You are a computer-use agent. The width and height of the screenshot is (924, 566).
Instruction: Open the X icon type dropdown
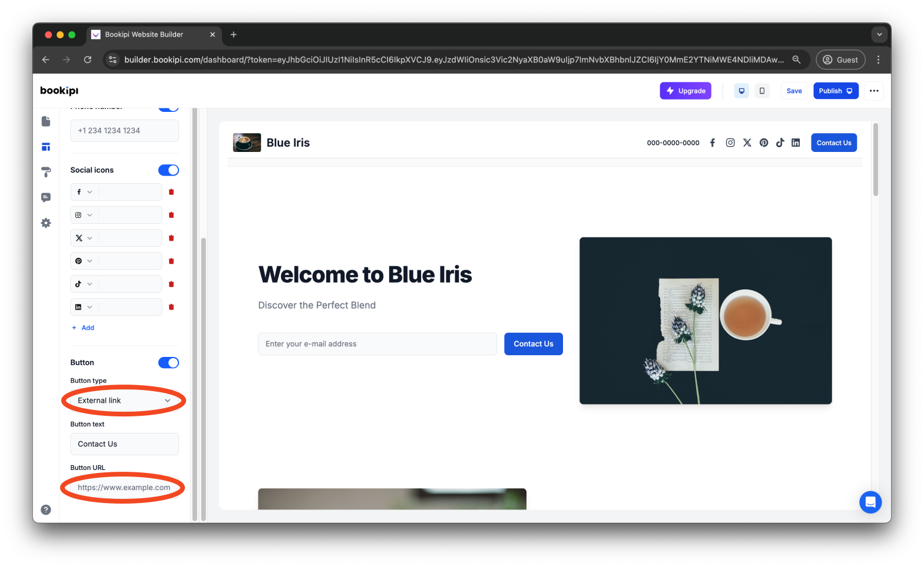tap(84, 238)
